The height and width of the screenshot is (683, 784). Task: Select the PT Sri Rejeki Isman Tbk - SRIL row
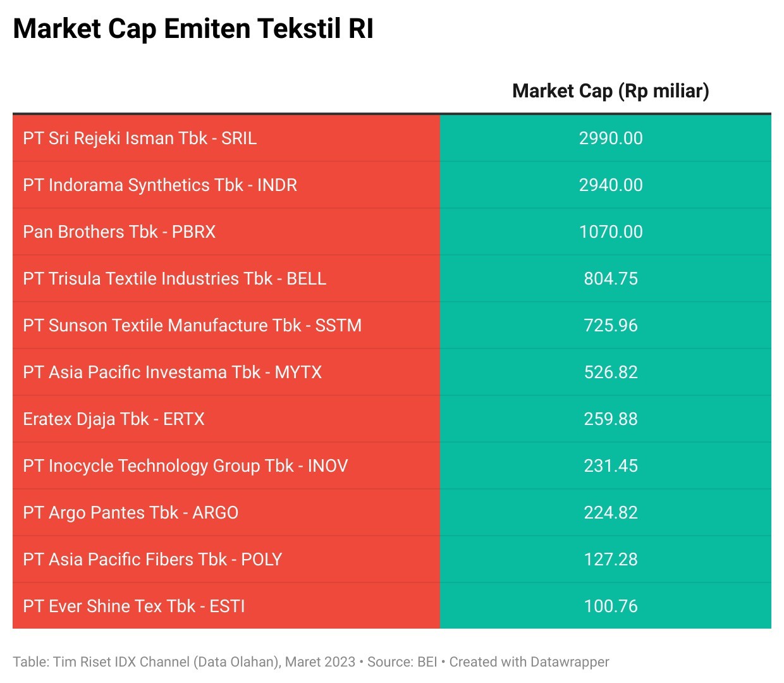coord(140,138)
